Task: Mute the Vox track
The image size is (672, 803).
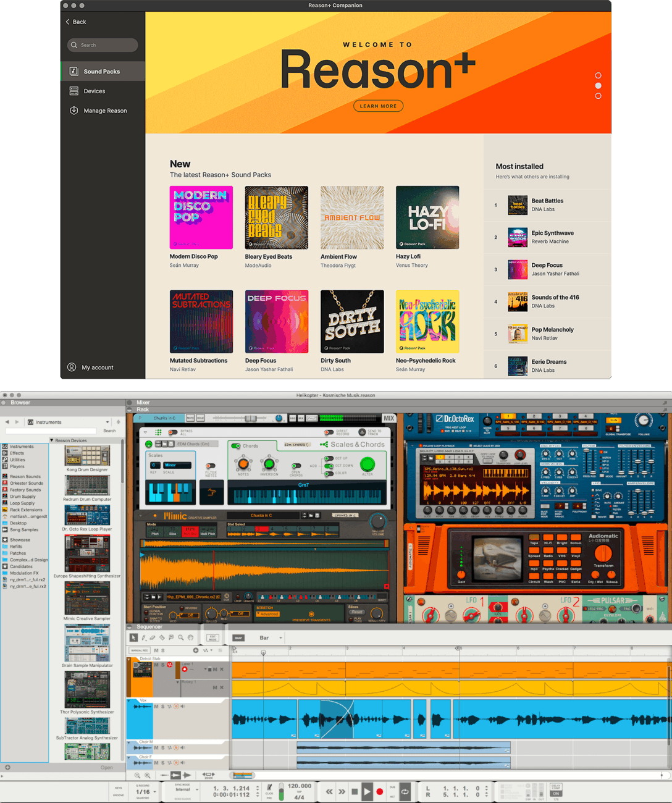Action: pos(156,706)
